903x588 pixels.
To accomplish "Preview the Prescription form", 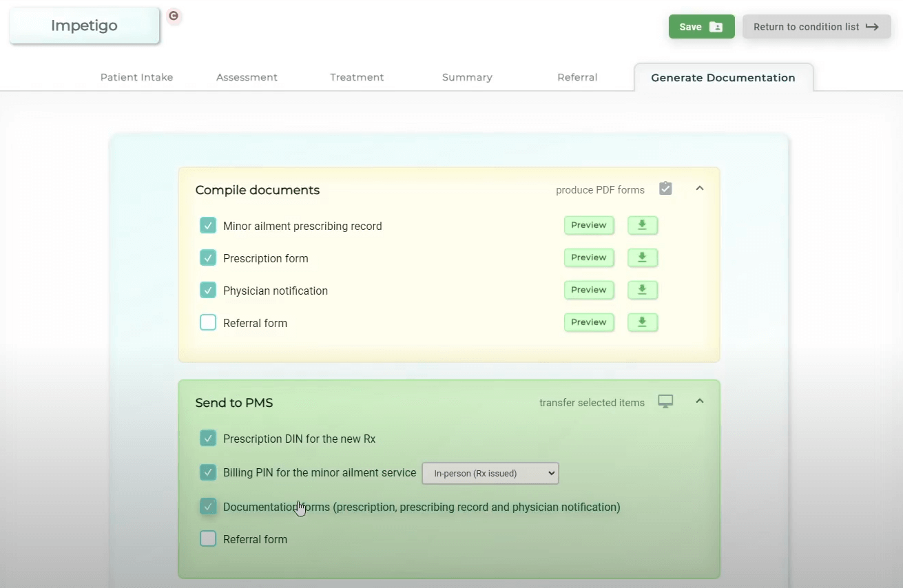I will point(588,258).
